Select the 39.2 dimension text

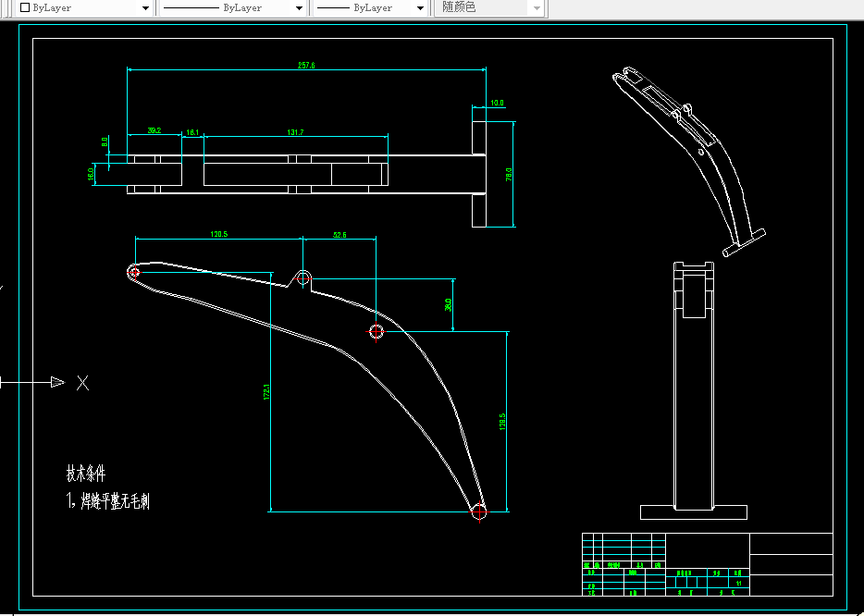tap(154, 130)
